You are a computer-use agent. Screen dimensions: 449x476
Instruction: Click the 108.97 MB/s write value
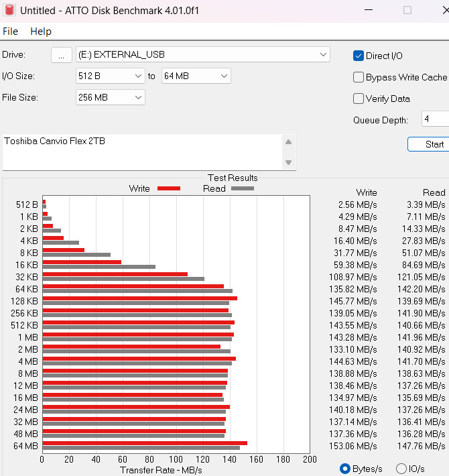point(352,277)
